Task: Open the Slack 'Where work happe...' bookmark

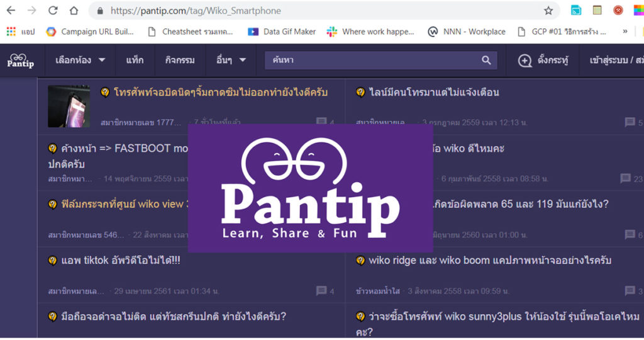Action: point(370,31)
